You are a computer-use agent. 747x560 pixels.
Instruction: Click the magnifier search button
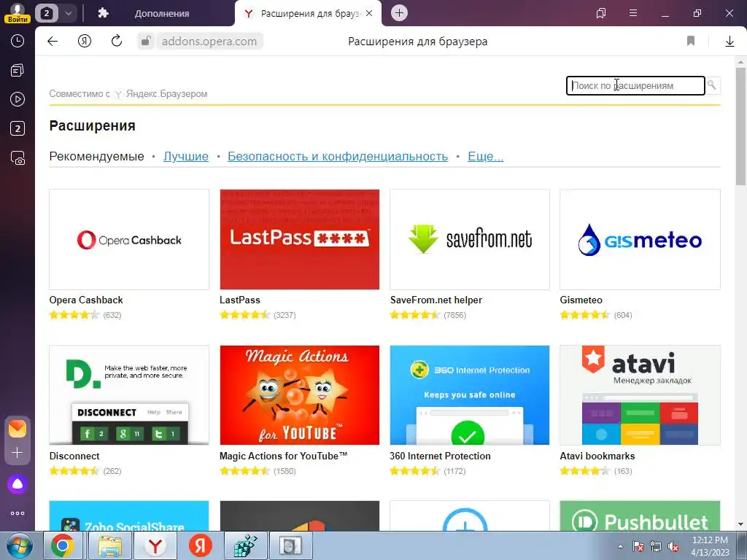point(712,85)
